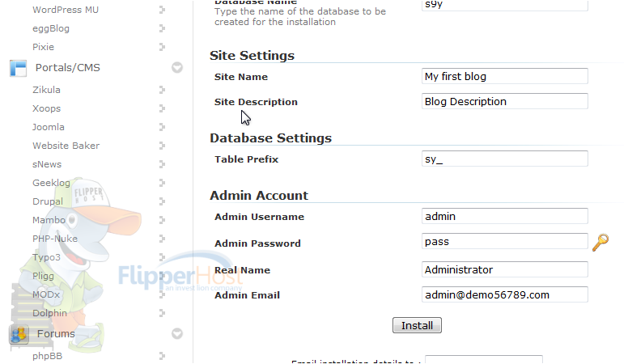Screen dimensions: 628x364
Task: Focus the Site Name field
Action: coord(505,76)
